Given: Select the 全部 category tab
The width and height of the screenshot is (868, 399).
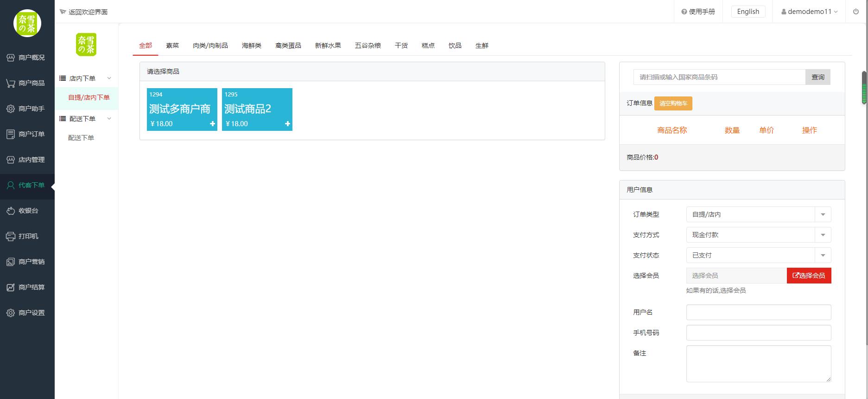Looking at the screenshot, I should [146, 45].
